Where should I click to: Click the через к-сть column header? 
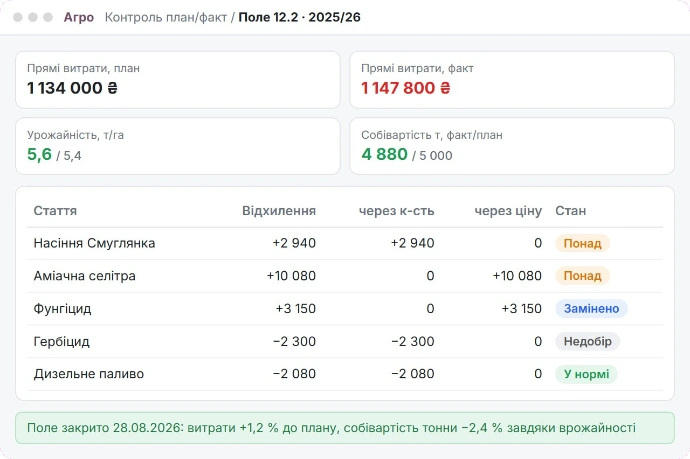[396, 211]
